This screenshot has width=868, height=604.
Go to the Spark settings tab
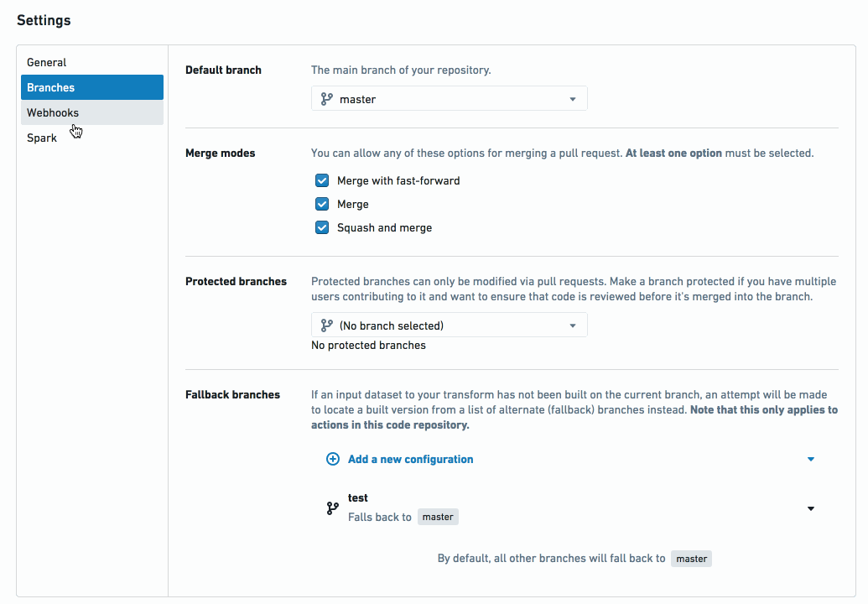(x=92, y=138)
